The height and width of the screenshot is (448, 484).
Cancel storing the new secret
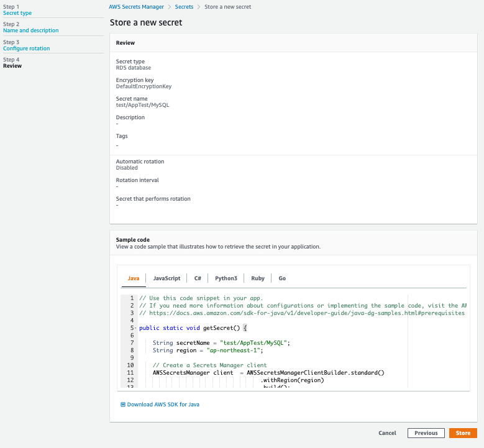click(x=387, y=433)
